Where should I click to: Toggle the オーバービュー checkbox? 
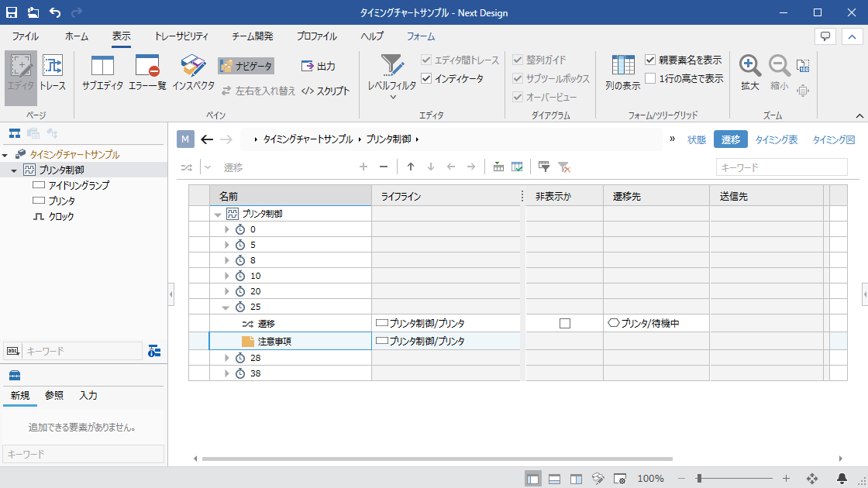click(518, 97)
